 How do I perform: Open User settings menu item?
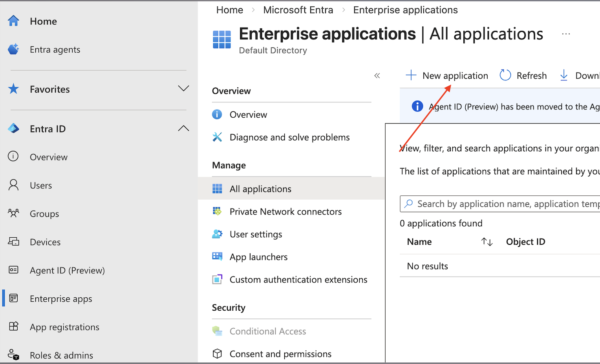point(256,234)
